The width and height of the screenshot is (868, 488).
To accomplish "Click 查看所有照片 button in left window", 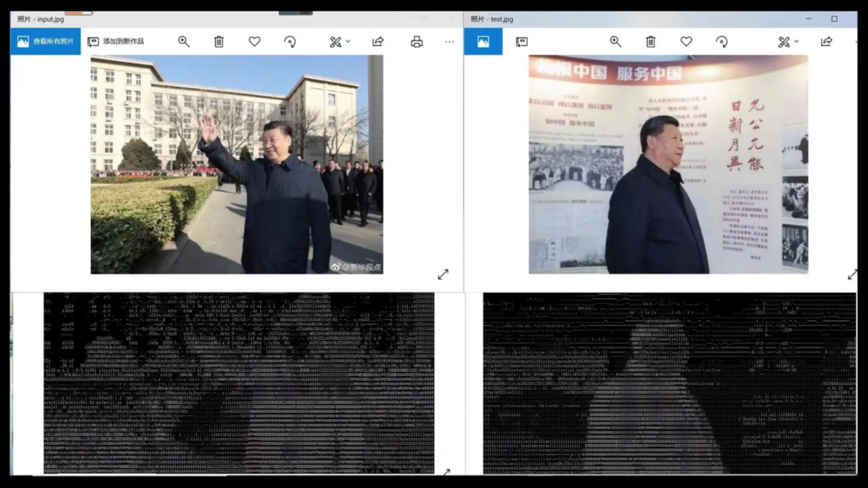I will click(46, 42).
